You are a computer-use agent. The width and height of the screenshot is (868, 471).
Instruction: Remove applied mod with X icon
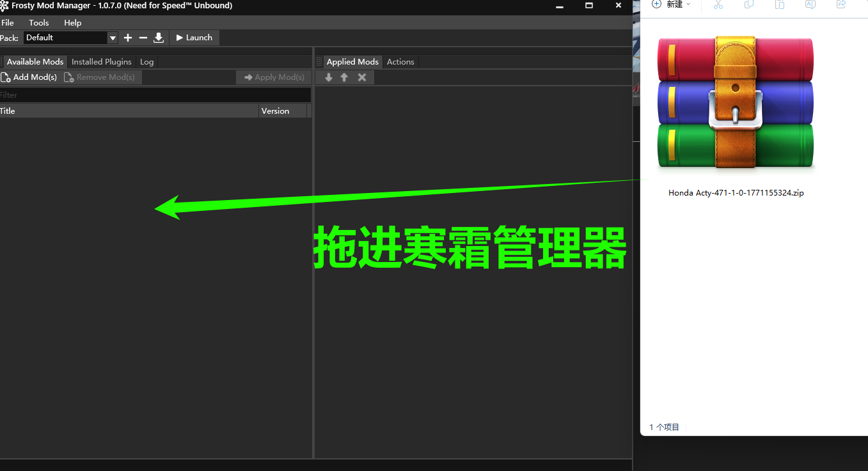point(362,77)
